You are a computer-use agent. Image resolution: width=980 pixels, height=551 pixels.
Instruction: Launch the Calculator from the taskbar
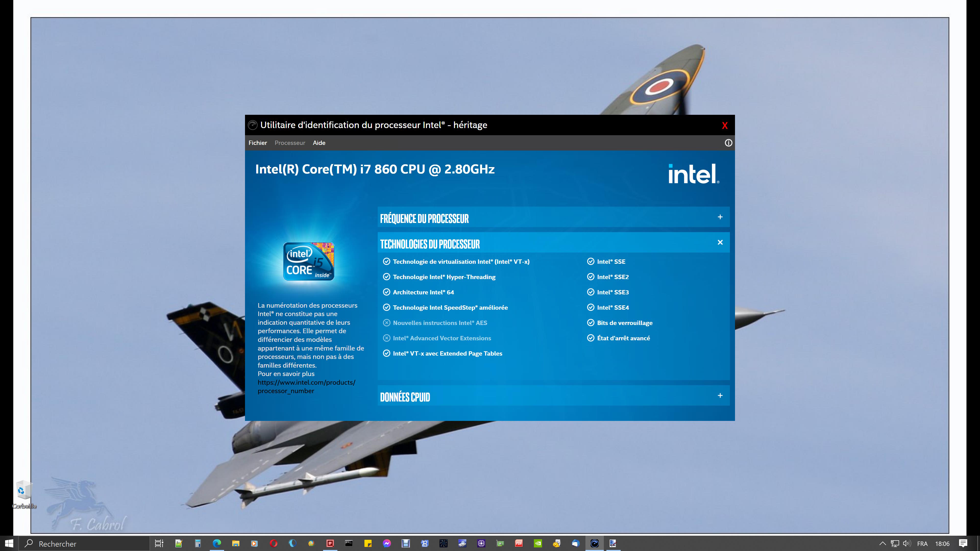click(x=198, y=543)
